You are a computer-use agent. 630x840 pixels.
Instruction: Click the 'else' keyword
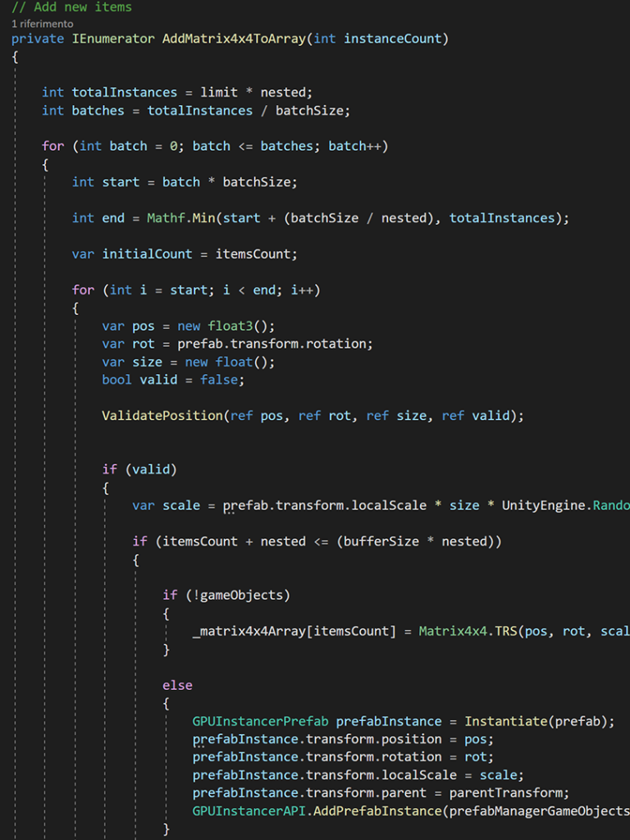pyautogui.click(x=177, y=685)
